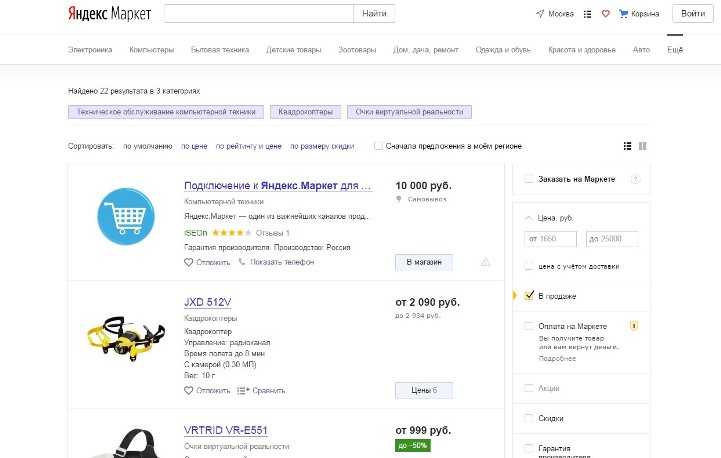721x458 pixels.
Task: Click the map pin icon under 10 000 руб.
Action: 399,199
